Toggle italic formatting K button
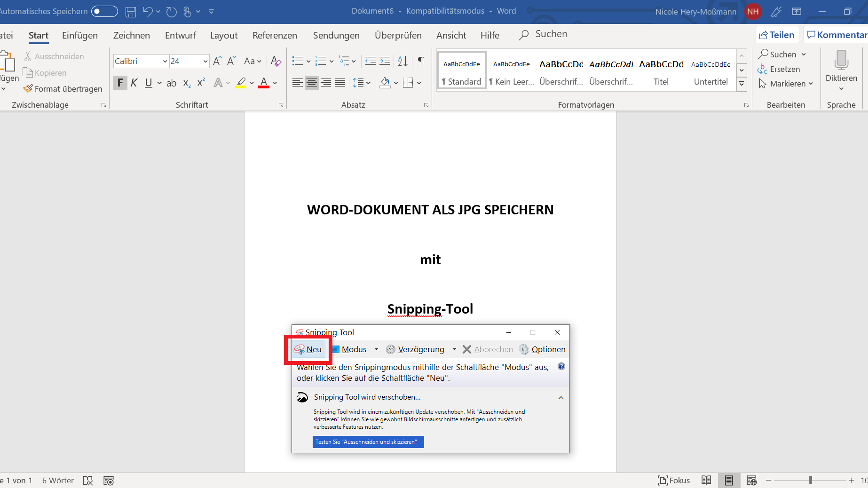The width and height of the screenshot is (868, 488). 134,83
